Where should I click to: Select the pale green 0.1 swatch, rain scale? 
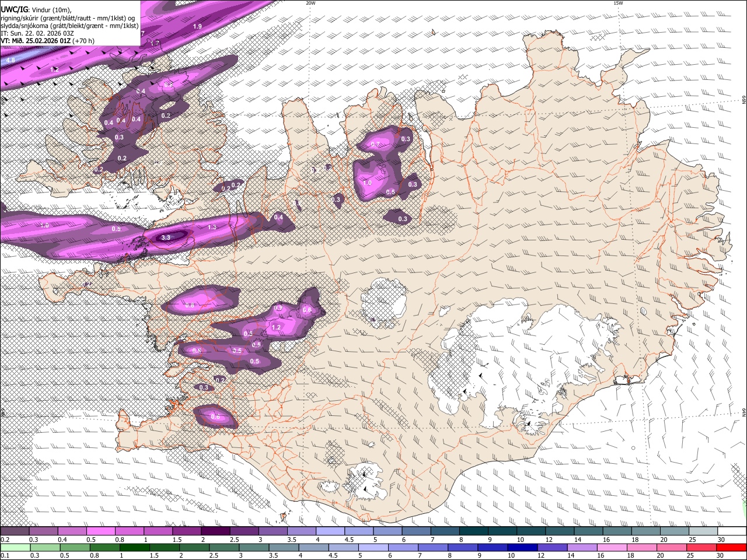pos(15,548)
